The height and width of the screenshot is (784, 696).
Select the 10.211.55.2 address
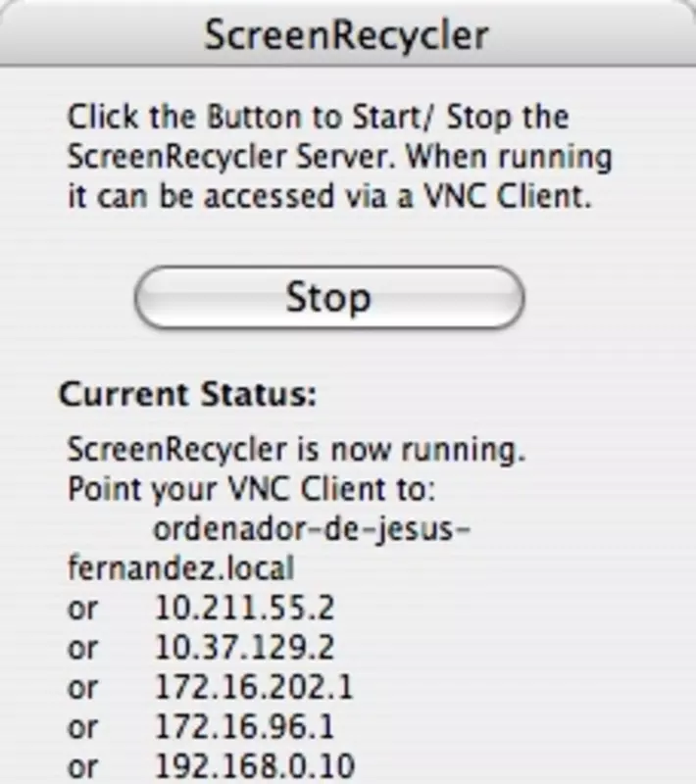point(244,609)
